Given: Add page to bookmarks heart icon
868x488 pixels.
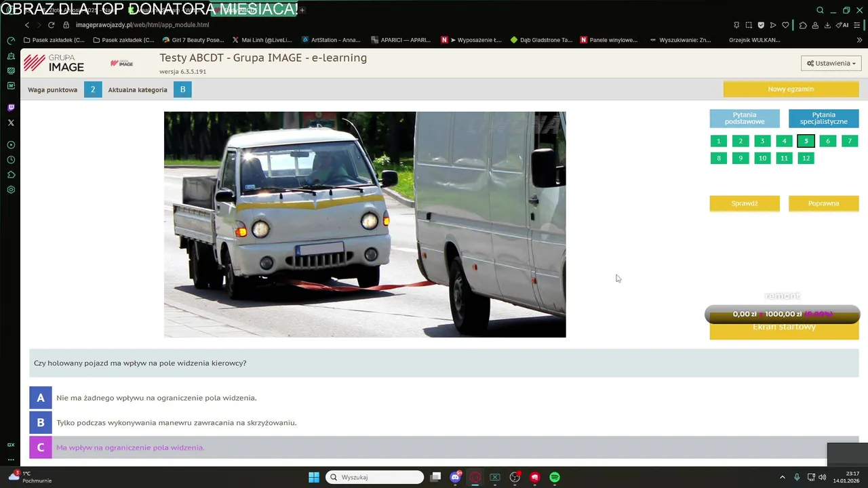Looking at the screenshot, I should pyautogui.click(x=785, y=25).
